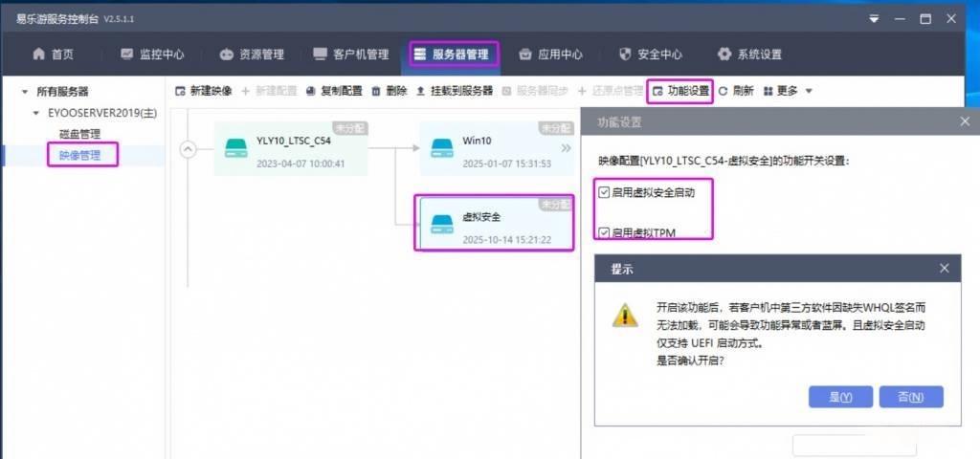Minimize the 易乐游服务控制台 window

point(900,19)
